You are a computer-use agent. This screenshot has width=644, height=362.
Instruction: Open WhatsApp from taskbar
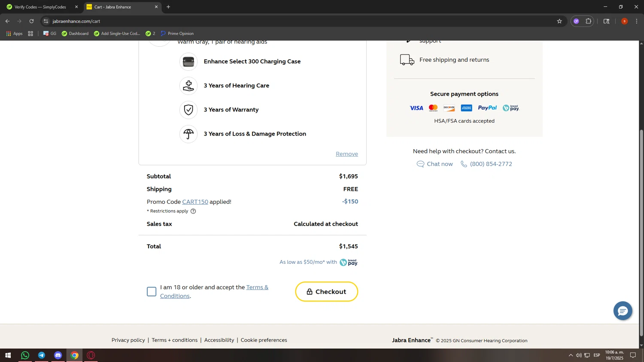(x=25, y=355)
